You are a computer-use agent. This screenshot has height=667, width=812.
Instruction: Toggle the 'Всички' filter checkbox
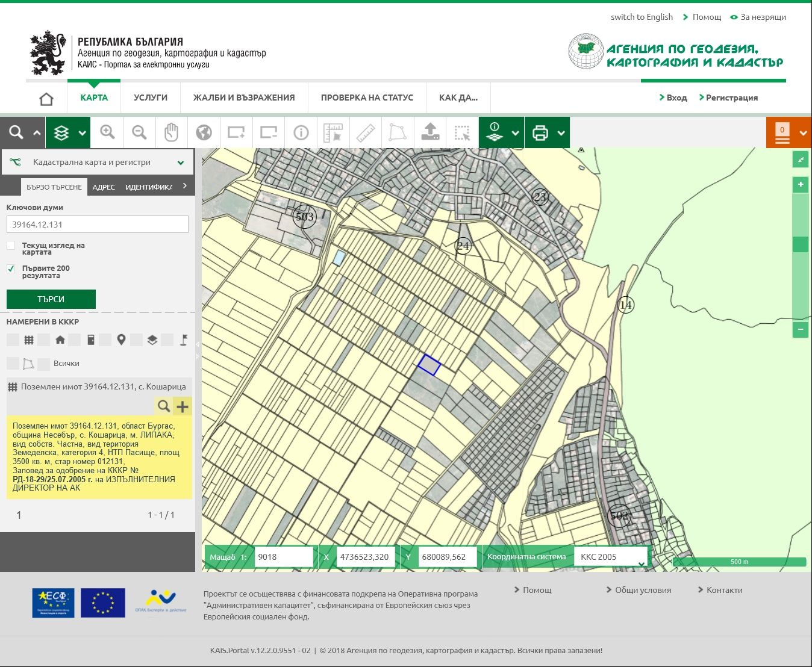(x=43, y=364)
